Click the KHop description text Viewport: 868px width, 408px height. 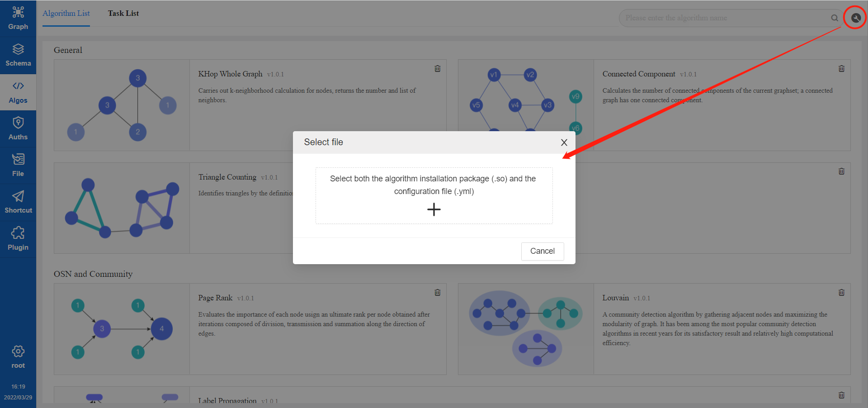pos(307,95)
